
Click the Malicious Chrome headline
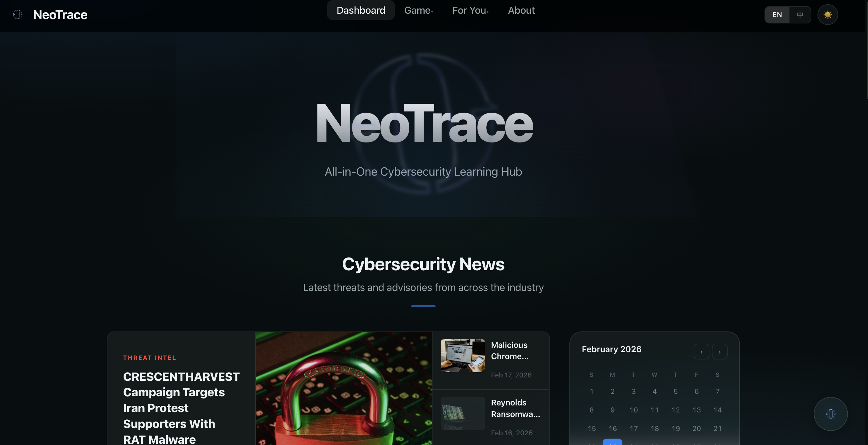[509, 351]
